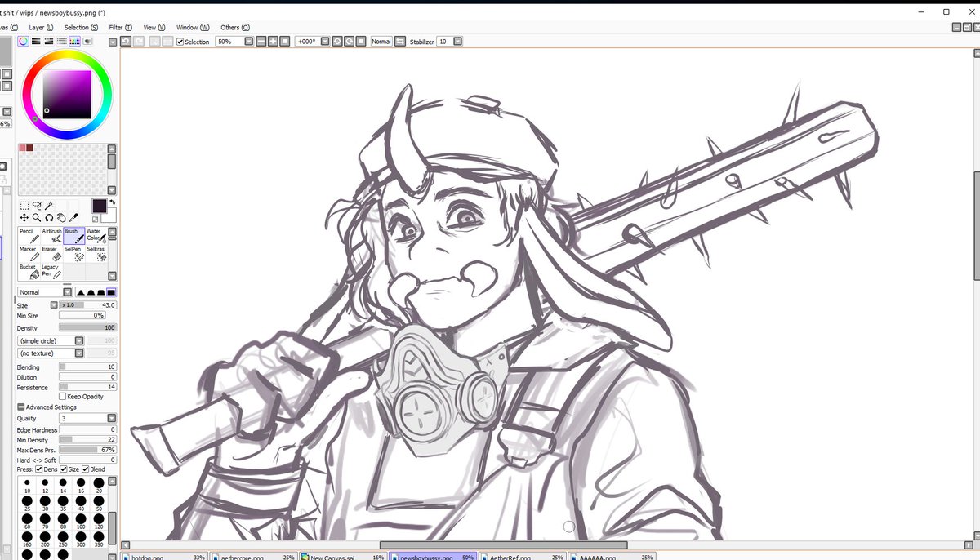Choose the Magnifier zoom tool
The width and height of the screenshot is (980, 560).
pyautogui.click(x=36, y=218)
